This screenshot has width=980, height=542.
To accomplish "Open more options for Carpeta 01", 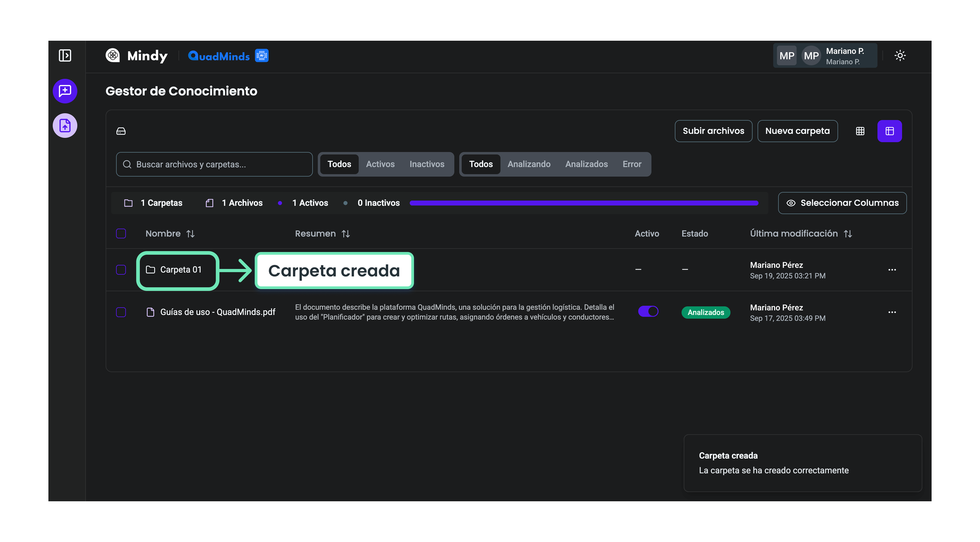I will (892, 270).
